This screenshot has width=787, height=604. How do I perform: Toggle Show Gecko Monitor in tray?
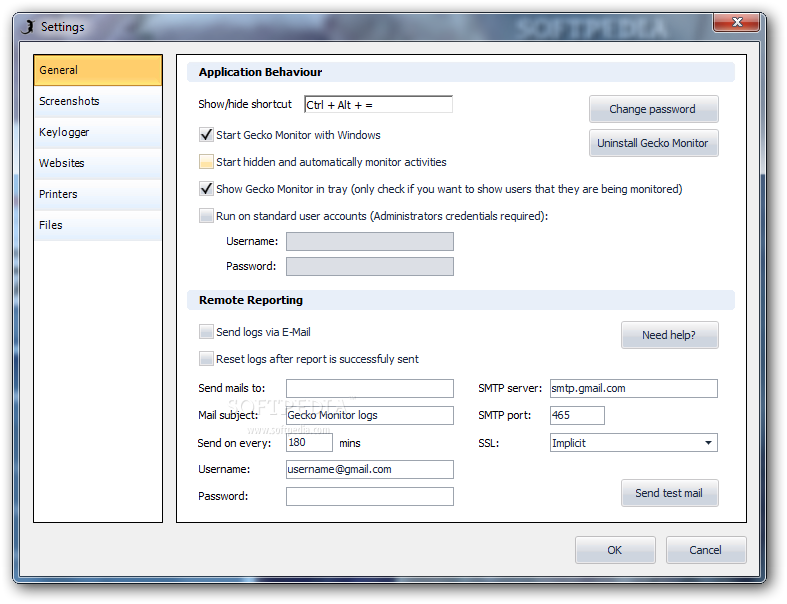(206, 189)
